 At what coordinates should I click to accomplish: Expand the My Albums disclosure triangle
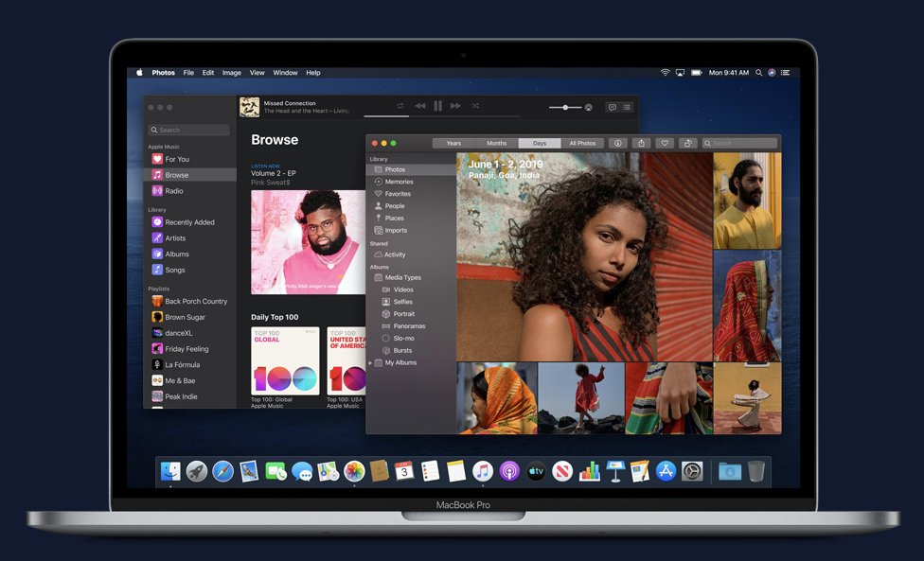pyautogui.click(x=370, y=363)
